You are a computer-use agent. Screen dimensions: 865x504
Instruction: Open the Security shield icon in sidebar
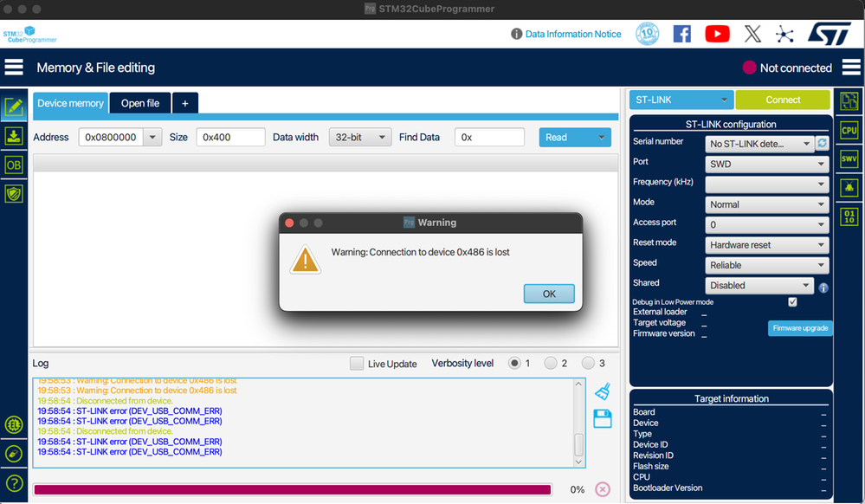(14, 194)
